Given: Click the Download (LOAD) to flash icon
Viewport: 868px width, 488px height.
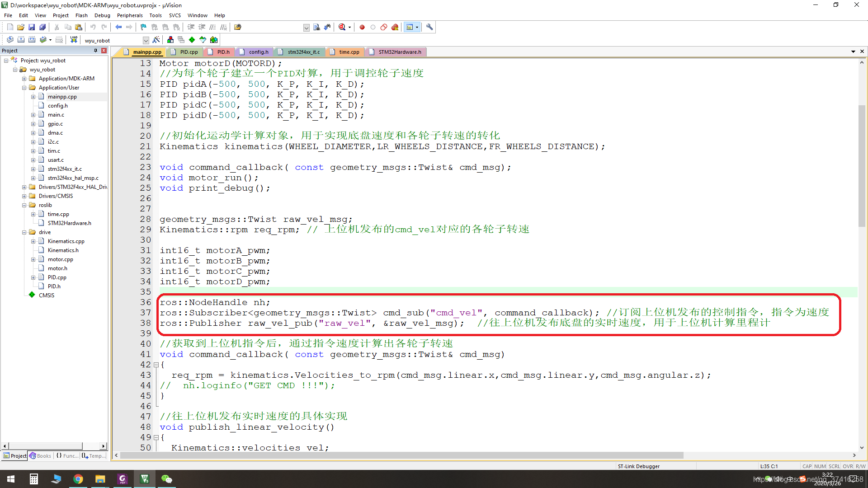Looking at the screenshot, I should tap(74, 40).
